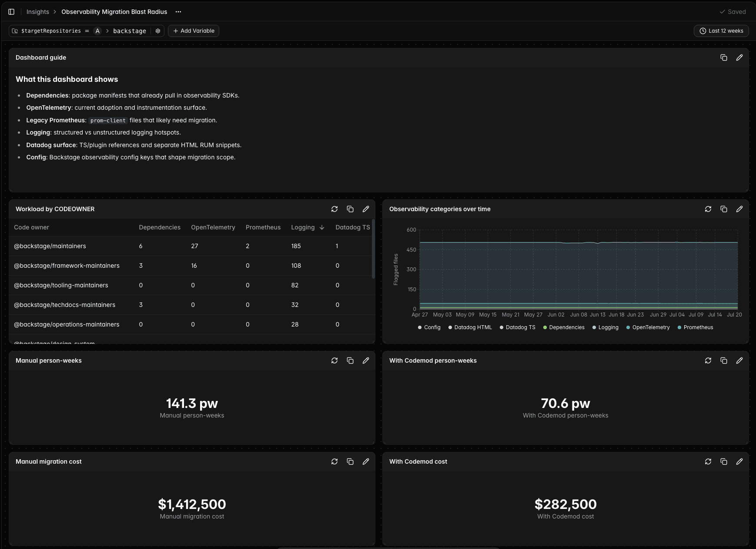Click Logging value 185 for maintainers
Image resolution: width=756 pixels, height=549 pixels.
[296, 246]
